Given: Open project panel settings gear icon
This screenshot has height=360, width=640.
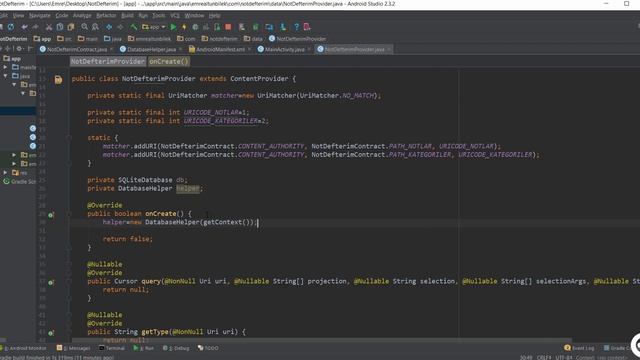Looking at the screenshot, I should tap(19, 49).
